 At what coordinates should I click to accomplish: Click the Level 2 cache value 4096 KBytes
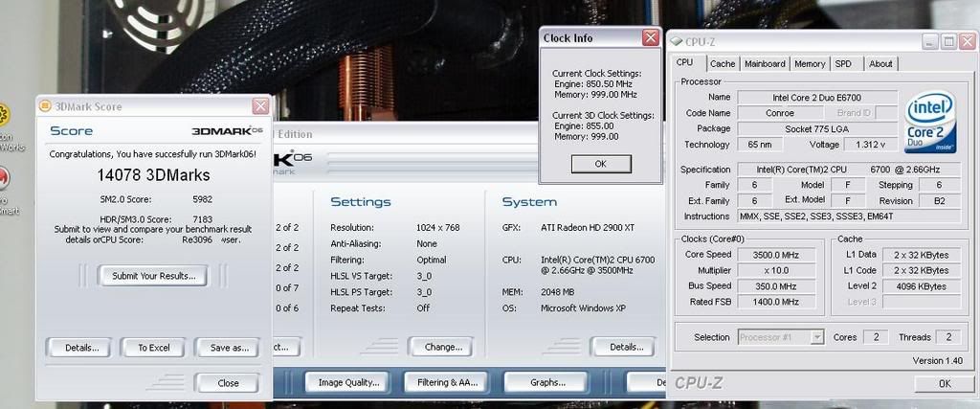(923, 286)
